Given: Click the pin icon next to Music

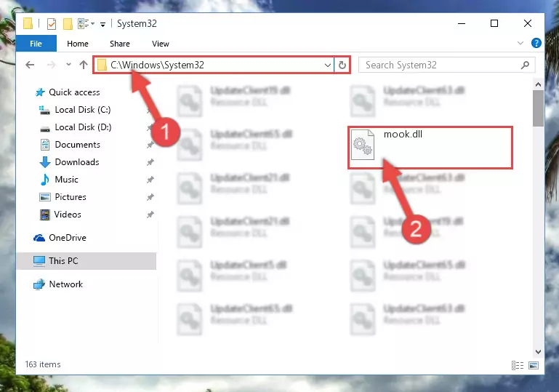Looking at the screenshot, I should pyautogui.click(x=150, y=180).
